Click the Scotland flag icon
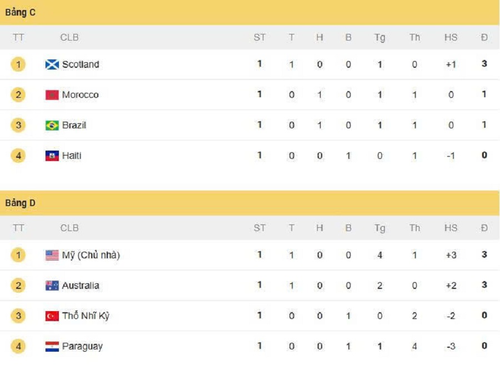 52,64
